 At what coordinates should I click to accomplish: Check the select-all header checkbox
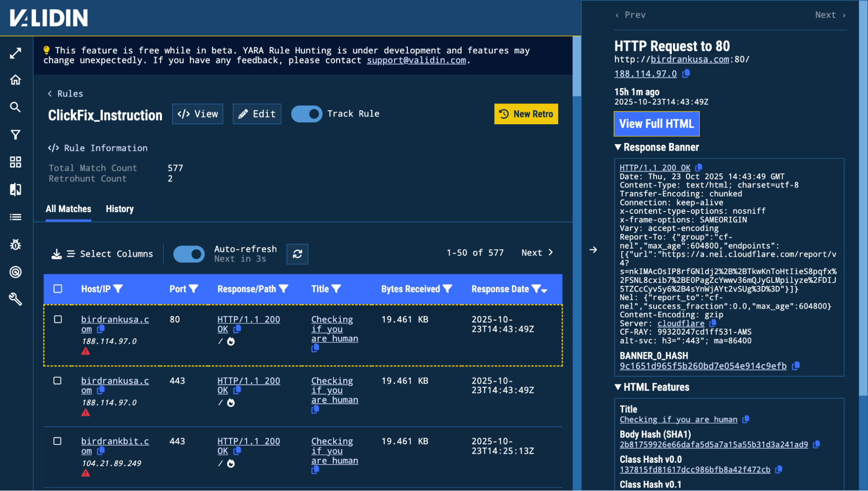point(58,289)
